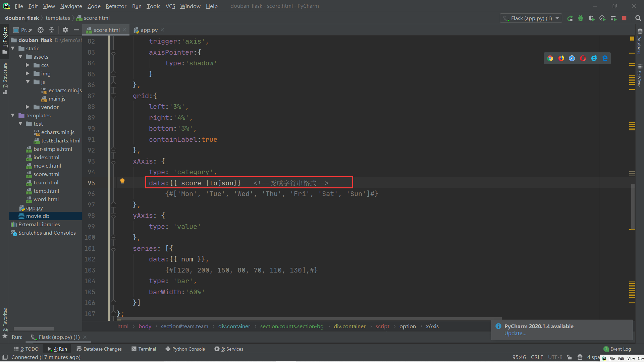The width and height of the screenshot is (644, 362).
Task: Stop the running Flask process
Action: 624,18
